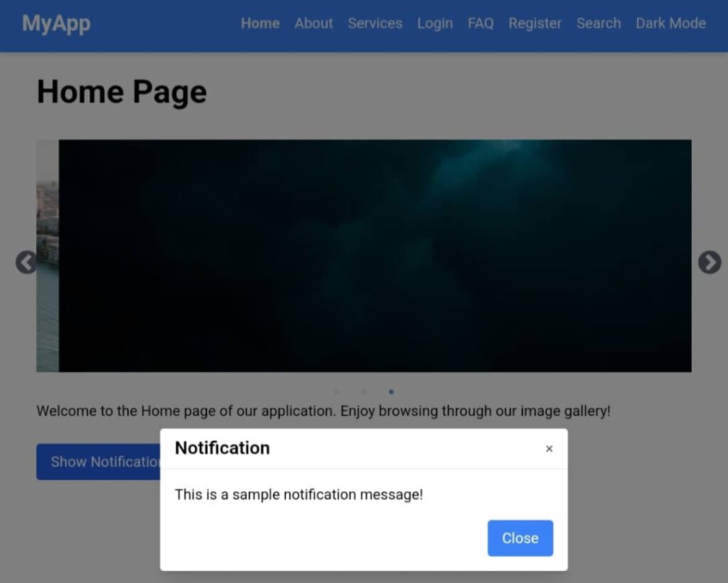Navigate to the Login page
The height and width of the screenshot is (583, 728).
(434, 23)
